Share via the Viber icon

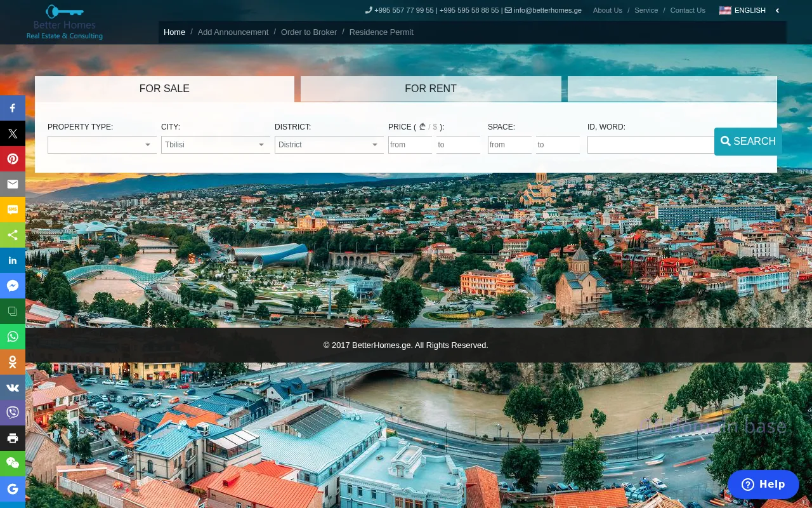click(x=13, y=413)
